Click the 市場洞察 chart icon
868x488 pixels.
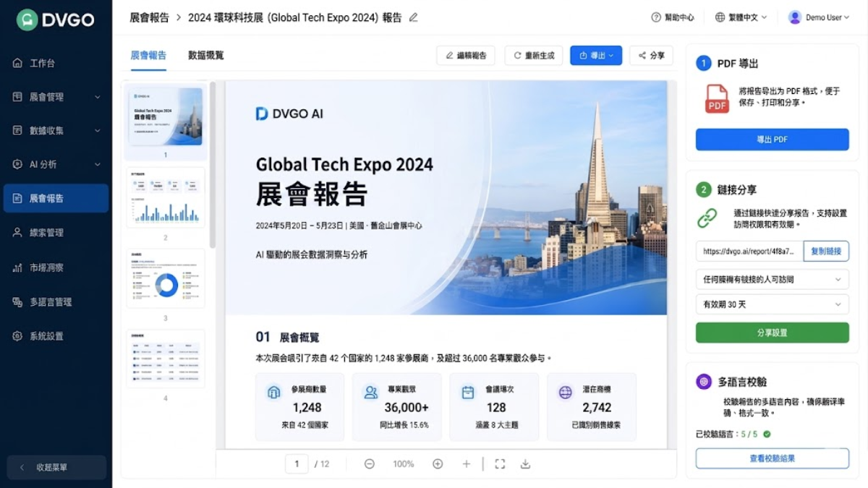[18, 267]
